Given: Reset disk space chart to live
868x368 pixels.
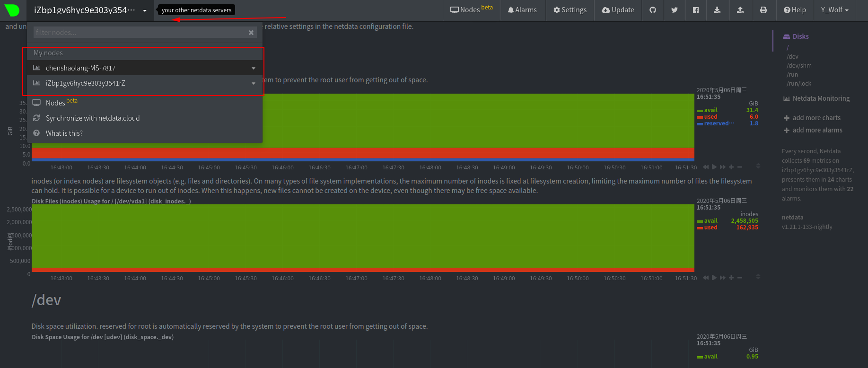Looking at the screenshot, I should tap(714, 167).
